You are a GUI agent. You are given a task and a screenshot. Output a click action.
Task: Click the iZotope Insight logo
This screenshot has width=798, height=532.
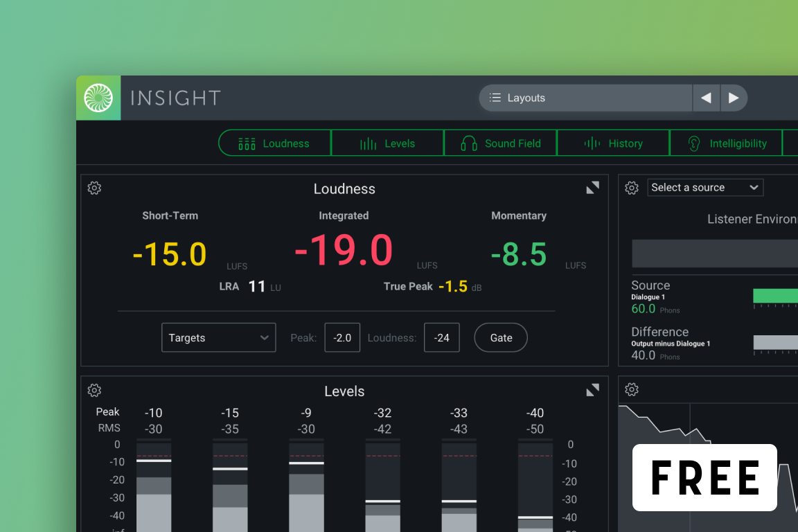click(98, 98)
